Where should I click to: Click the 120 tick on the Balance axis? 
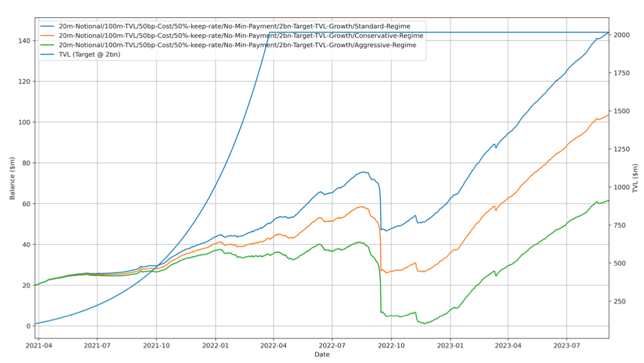(24, 81)
